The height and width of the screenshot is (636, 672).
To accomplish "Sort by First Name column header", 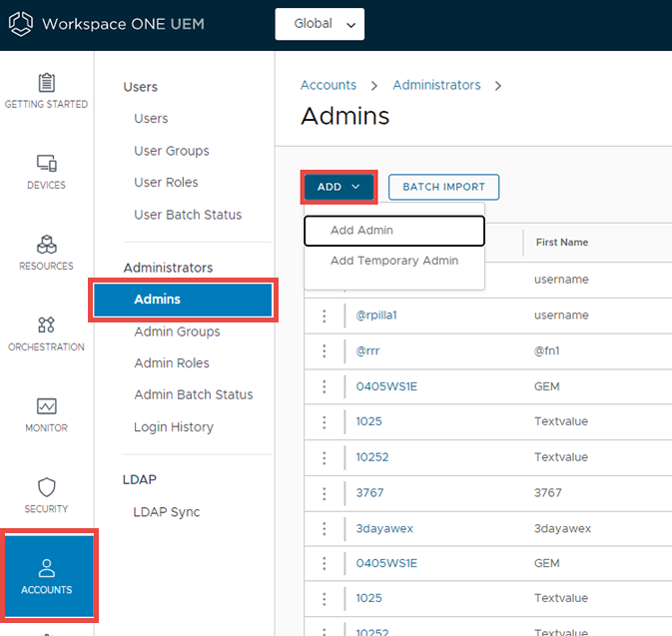I will tap(562, 243).
